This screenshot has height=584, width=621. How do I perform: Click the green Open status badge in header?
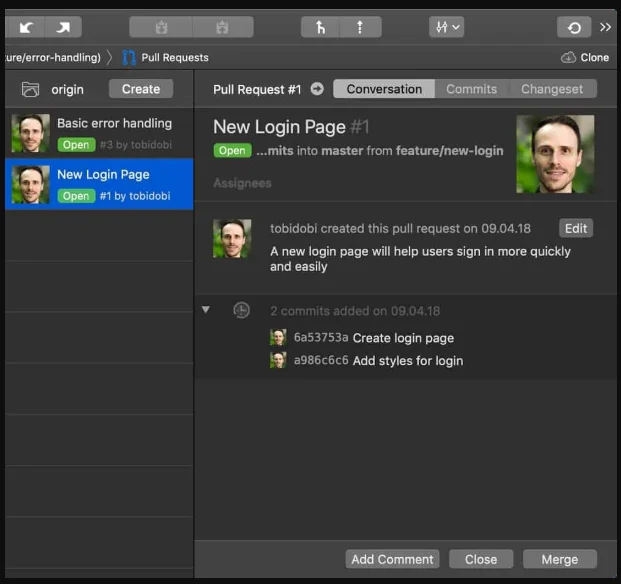tap(232, 150)
